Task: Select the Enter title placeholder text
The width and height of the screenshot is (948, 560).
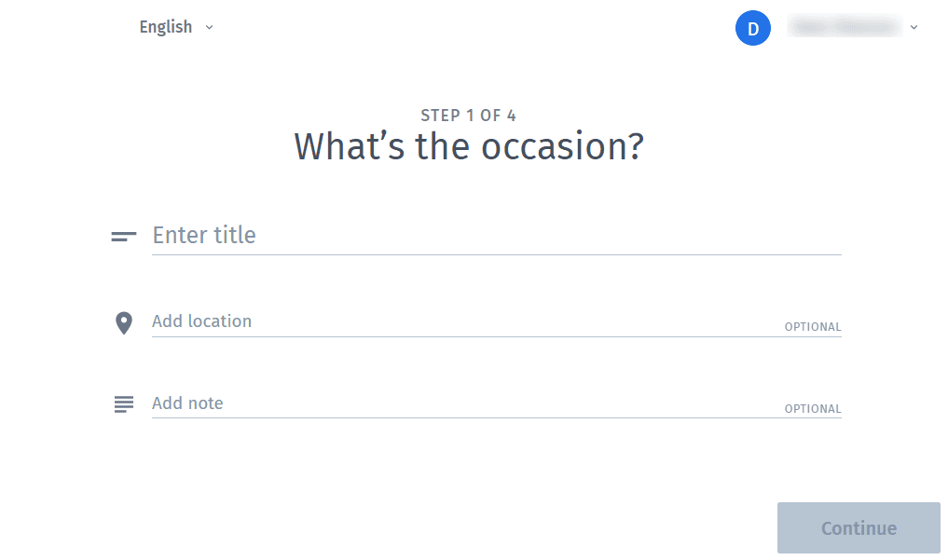Action: (x=204, y=235)
